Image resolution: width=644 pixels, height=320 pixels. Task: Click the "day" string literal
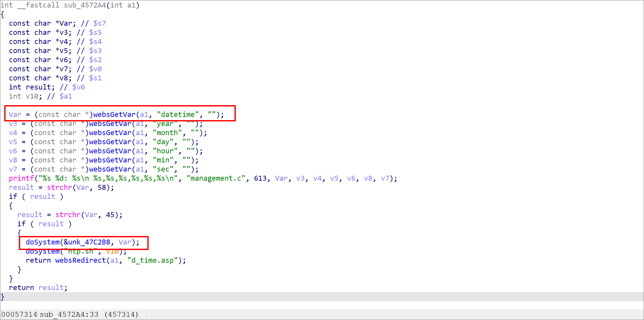tap(163, 142)
